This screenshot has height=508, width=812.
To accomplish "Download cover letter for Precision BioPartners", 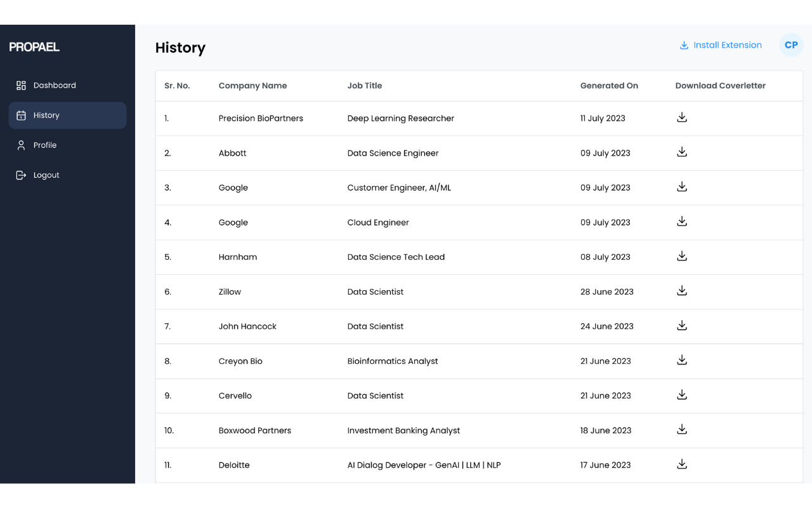I will (x=682, y=117).
